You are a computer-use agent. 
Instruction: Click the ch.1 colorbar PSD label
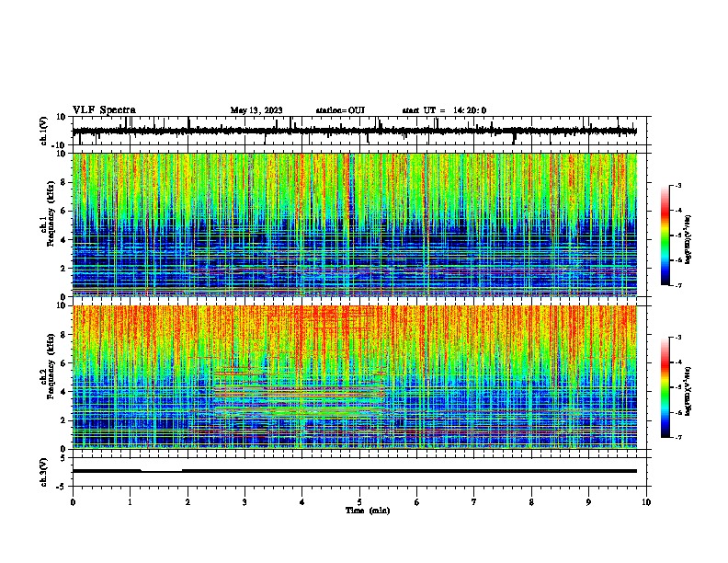tap(688, 239)
